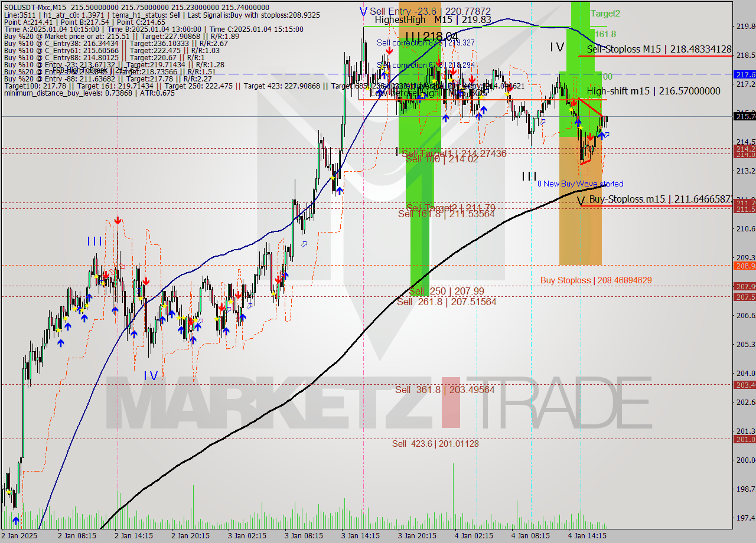
Task: Click the 'Sell Target1 | 214.27436' label
Action: (454, 153)
